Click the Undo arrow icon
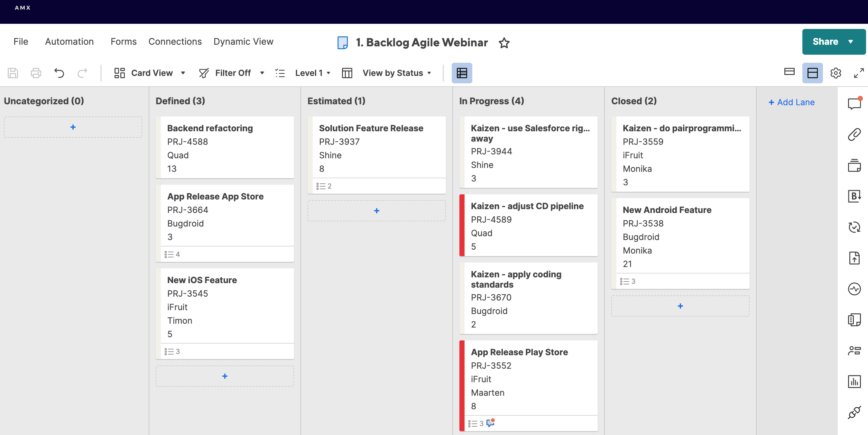Screen dimensions: 868x435 59,73
